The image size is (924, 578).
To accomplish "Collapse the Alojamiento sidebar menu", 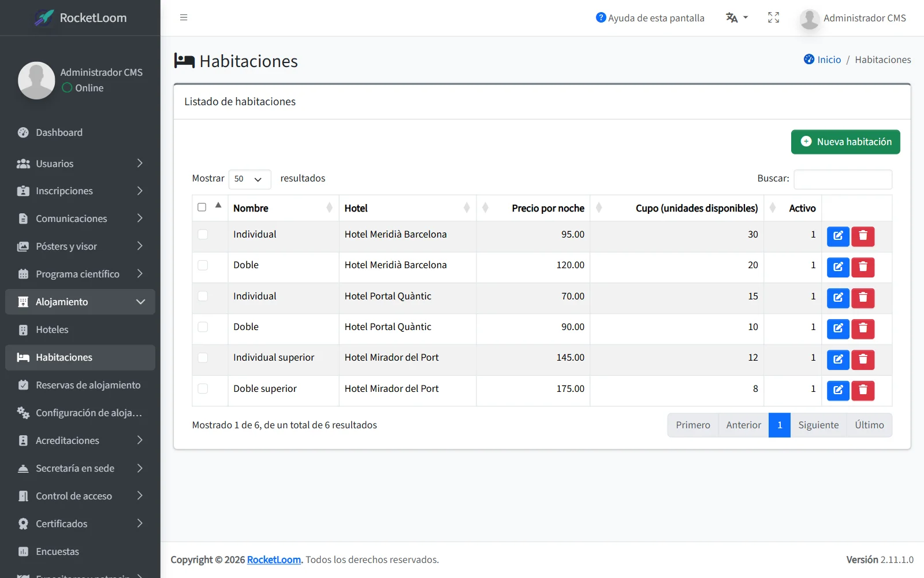I will tap(80, 302).
